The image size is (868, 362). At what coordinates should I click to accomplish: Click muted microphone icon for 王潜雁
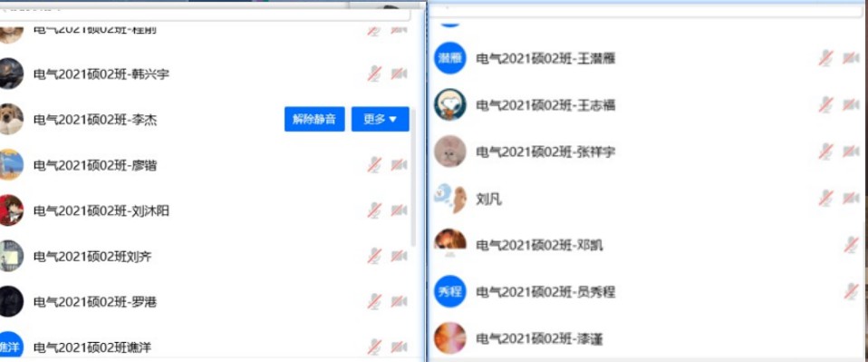[x=826, y=58]
